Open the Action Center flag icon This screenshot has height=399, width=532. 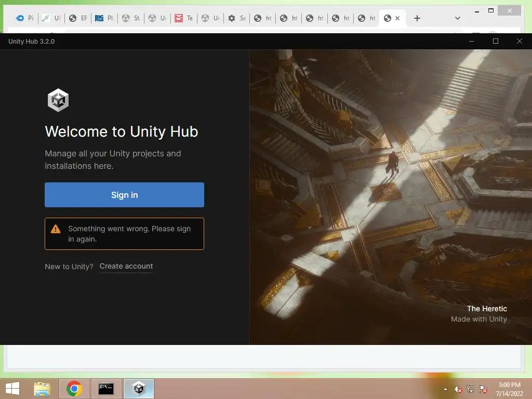[483, 389]
